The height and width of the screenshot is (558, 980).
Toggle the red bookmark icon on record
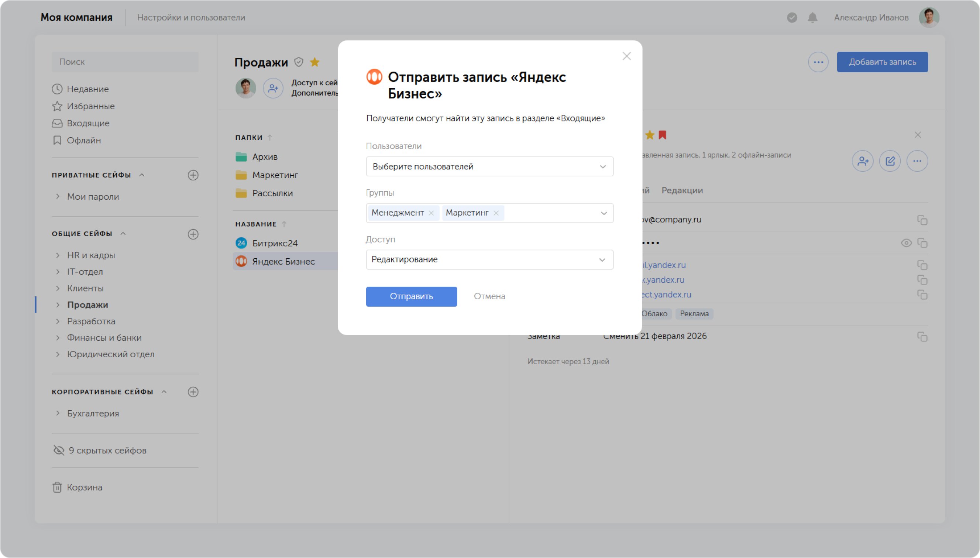click(662, 135)
